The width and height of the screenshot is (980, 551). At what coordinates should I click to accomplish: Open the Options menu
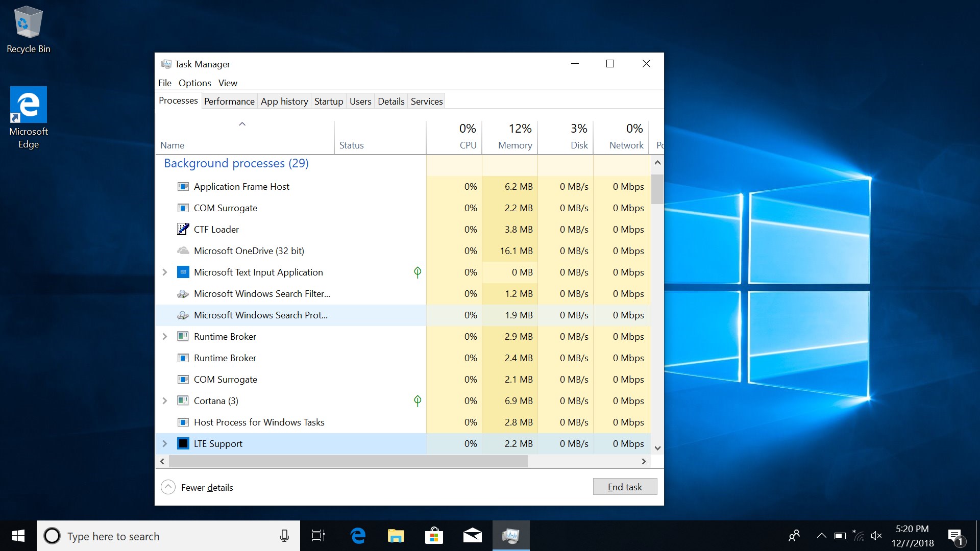[x=194, y=83]
